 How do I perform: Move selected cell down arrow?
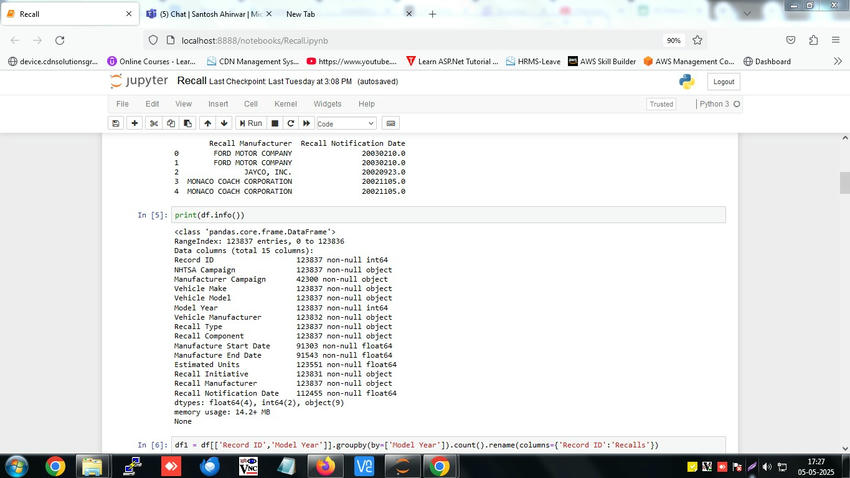(x=224, y=124)
